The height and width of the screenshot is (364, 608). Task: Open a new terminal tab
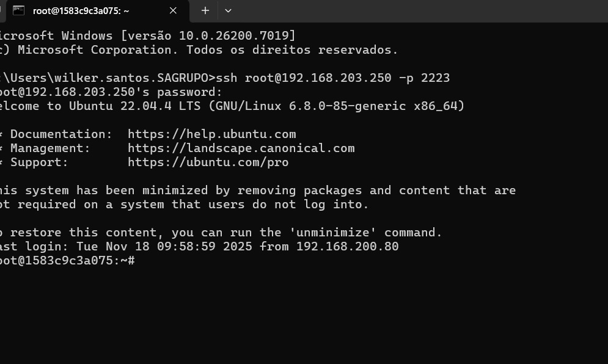205,10
